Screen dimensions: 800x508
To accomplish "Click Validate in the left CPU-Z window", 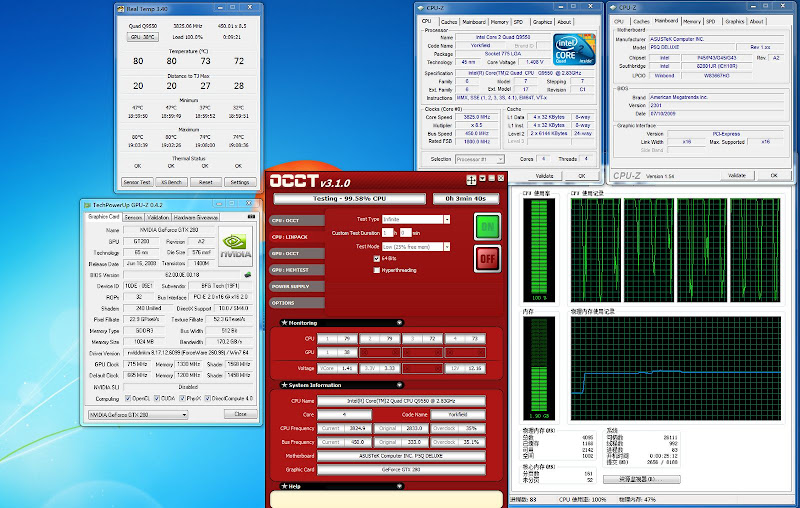I will (x=544, y=176).
